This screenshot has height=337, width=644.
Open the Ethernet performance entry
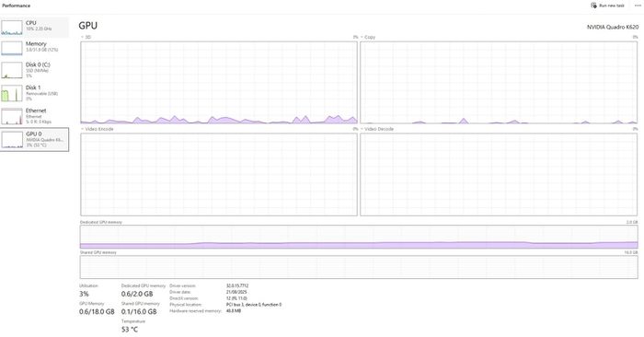coord(35,116)
